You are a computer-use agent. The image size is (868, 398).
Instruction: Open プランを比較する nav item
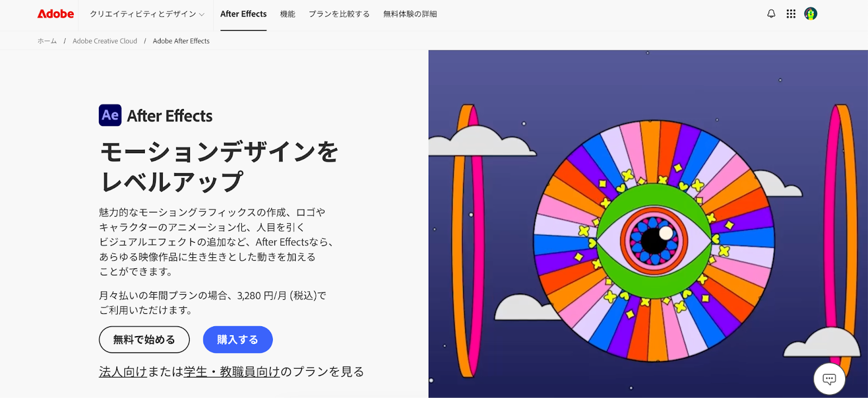(x=339, y=14)
